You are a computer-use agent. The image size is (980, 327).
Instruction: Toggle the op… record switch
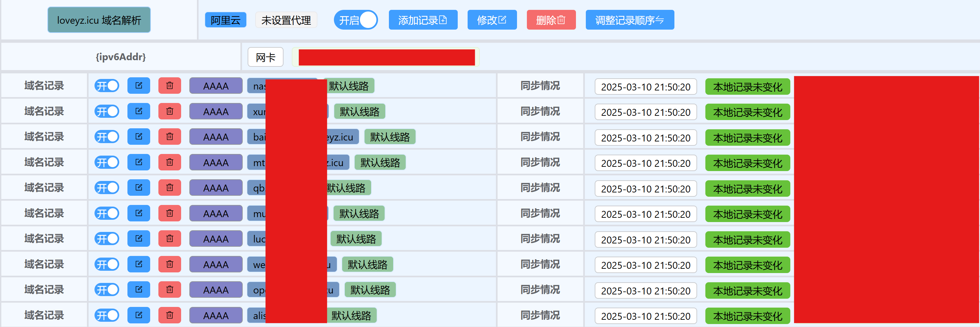click(x=107, y=290)
